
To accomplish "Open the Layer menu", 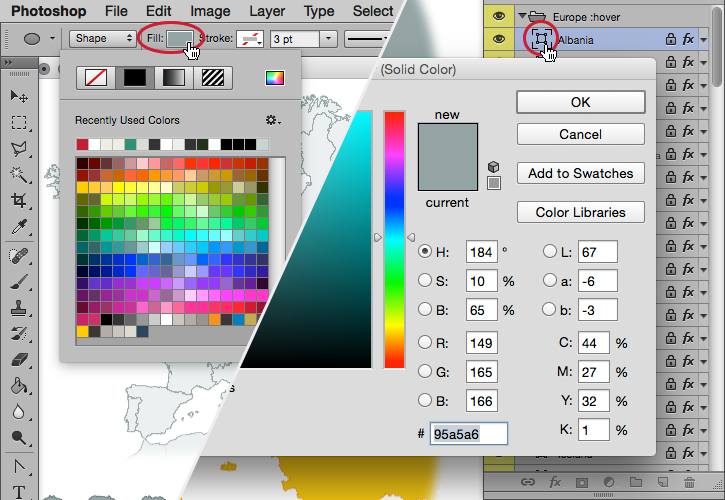I will 267,11.
